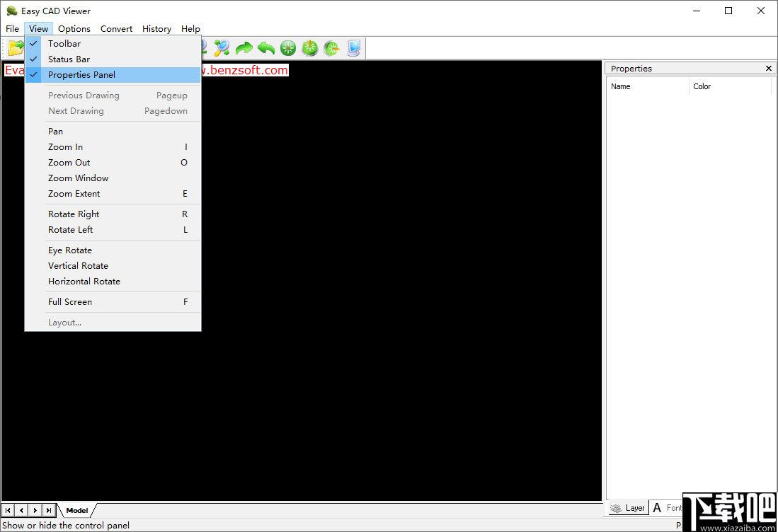This screenshot has height=532, width=778.
Task: Rotate the drawing right using the green arrow
Action: [x=244, y=48]
